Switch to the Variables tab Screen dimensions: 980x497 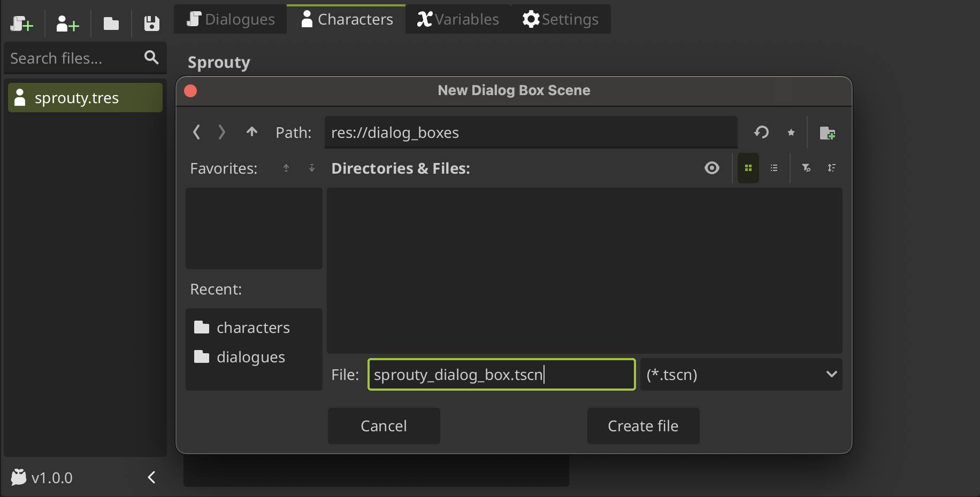point(457,19)
